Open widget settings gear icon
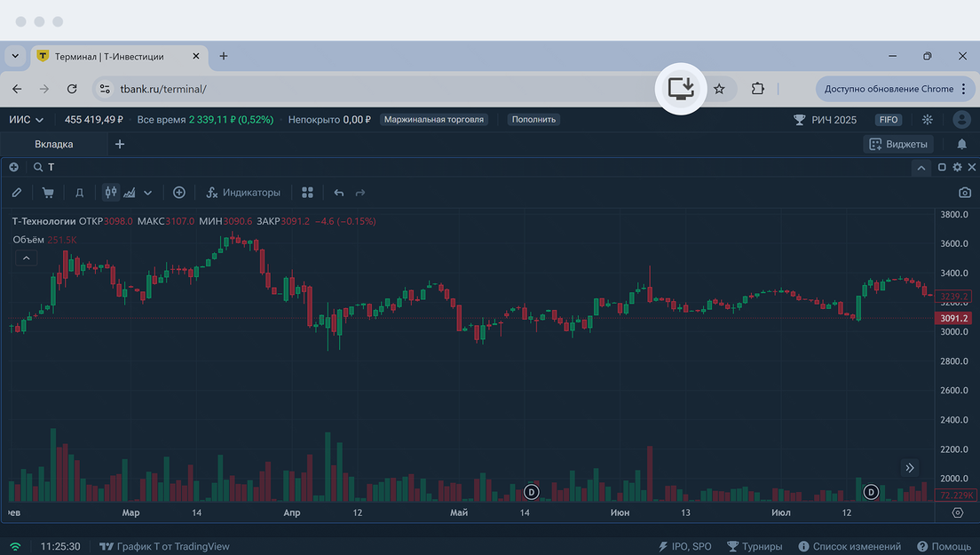The image size is (980, 555). click(957, 167)
